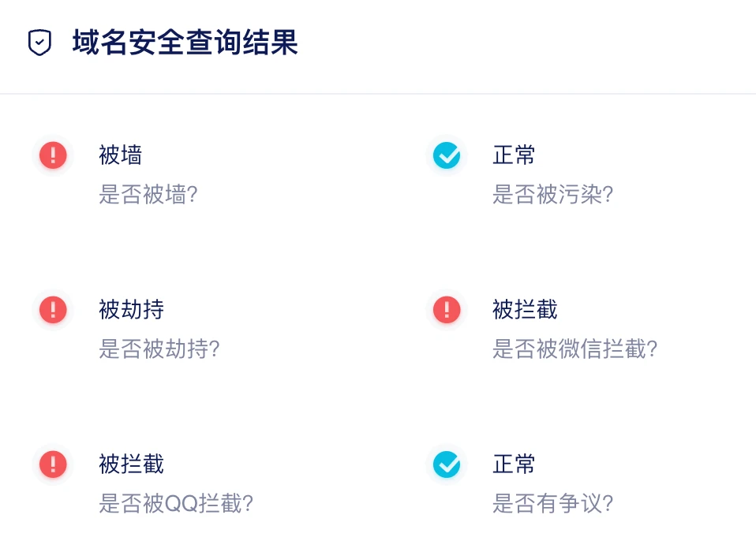Click the 是否被QQ拦截? question label

pyautogui.click(x=176, y=504)
